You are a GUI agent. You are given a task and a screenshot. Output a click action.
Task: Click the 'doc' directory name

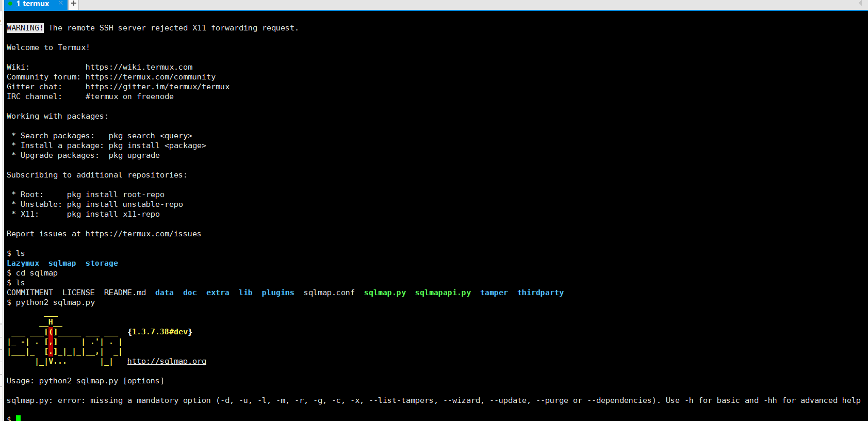[190, 293]
